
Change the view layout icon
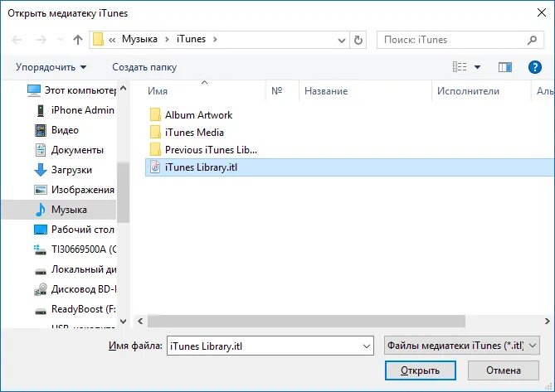point(460,67)
